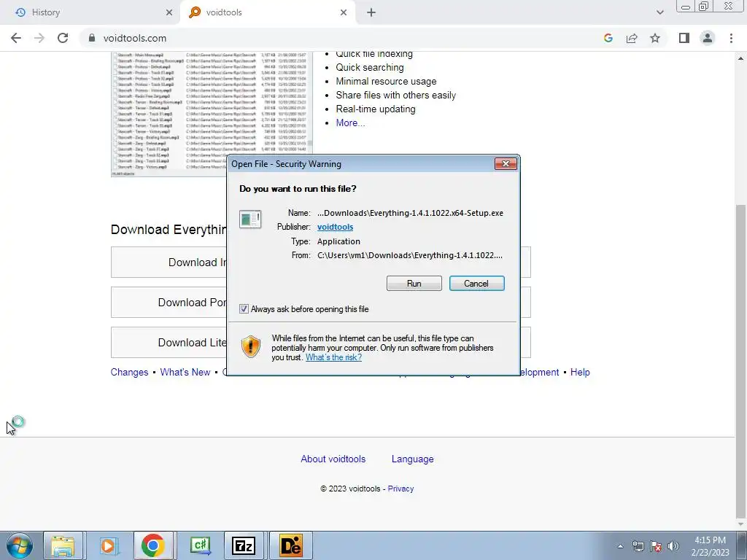The image size is (747, 560).
Task: Click the Google search icon in toolbar
Action: [608, 38]
